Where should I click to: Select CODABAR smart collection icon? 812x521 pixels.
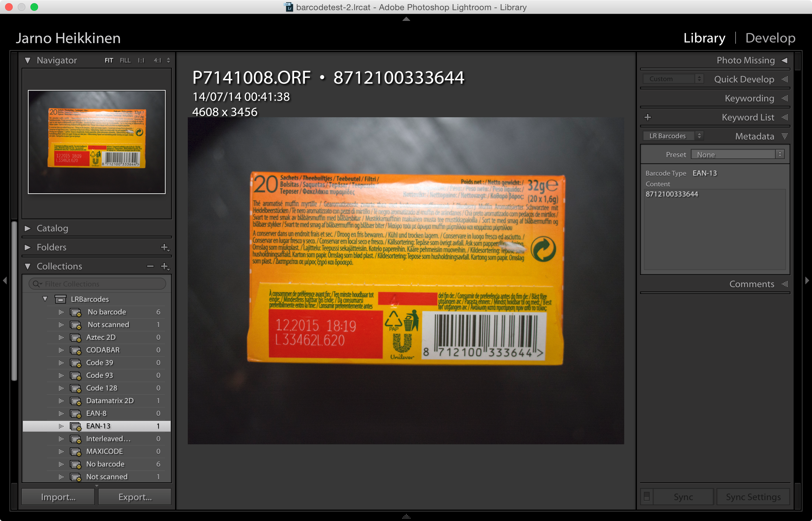pyautogui.click(x=75, y=350)
